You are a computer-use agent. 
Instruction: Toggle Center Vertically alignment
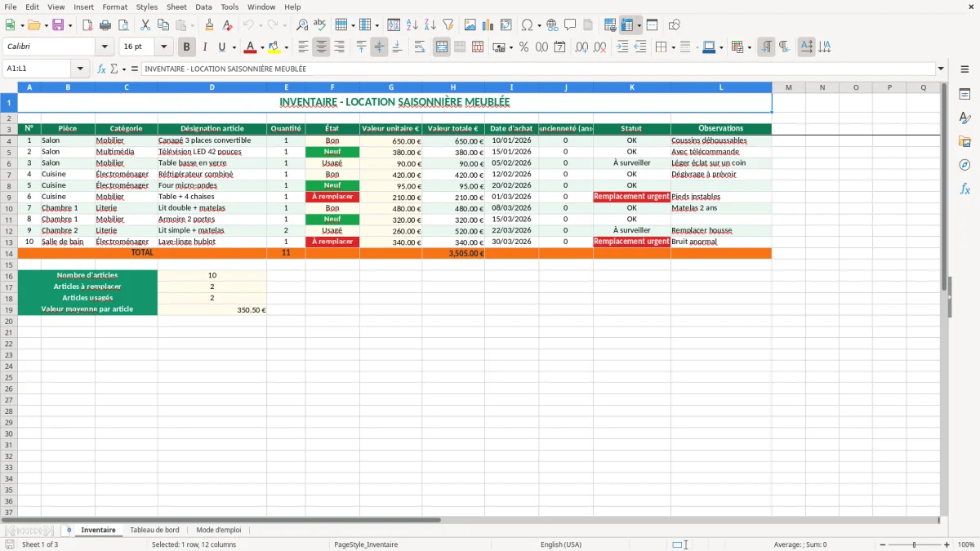point(379,47)
